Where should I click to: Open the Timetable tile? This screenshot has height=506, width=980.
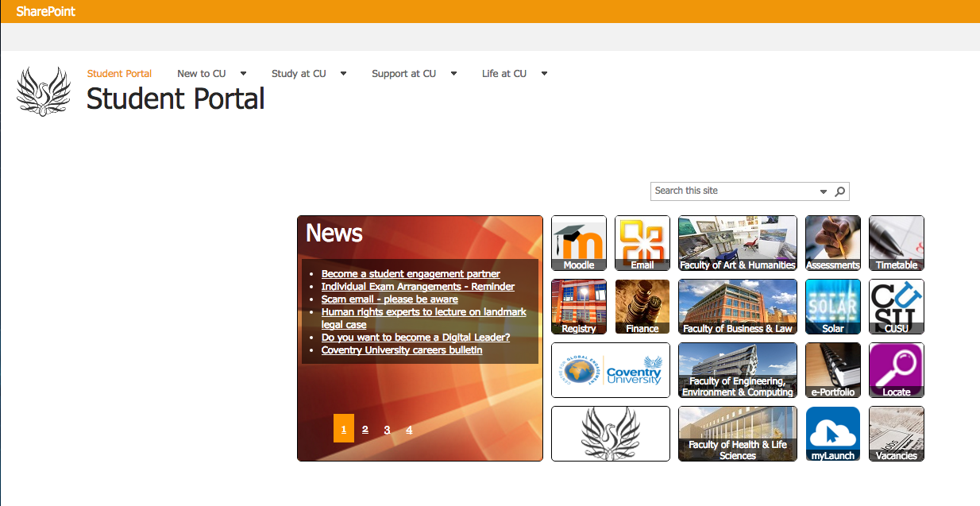897,243
